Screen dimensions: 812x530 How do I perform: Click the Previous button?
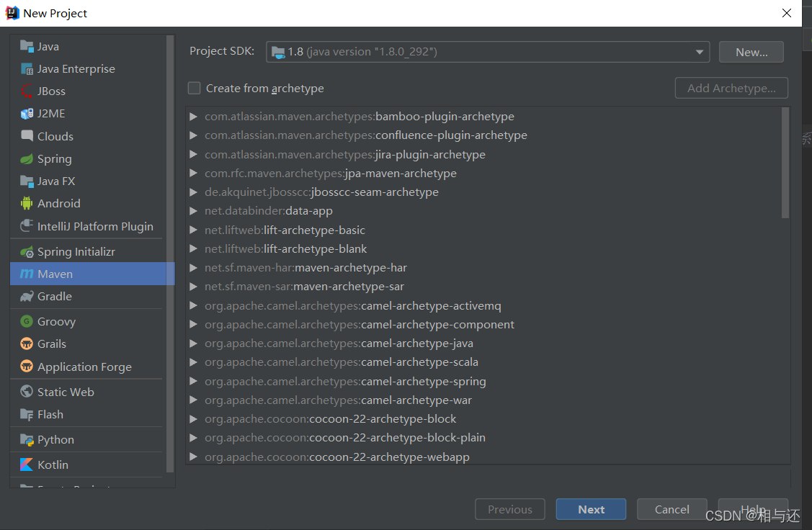tap(510, 509)
